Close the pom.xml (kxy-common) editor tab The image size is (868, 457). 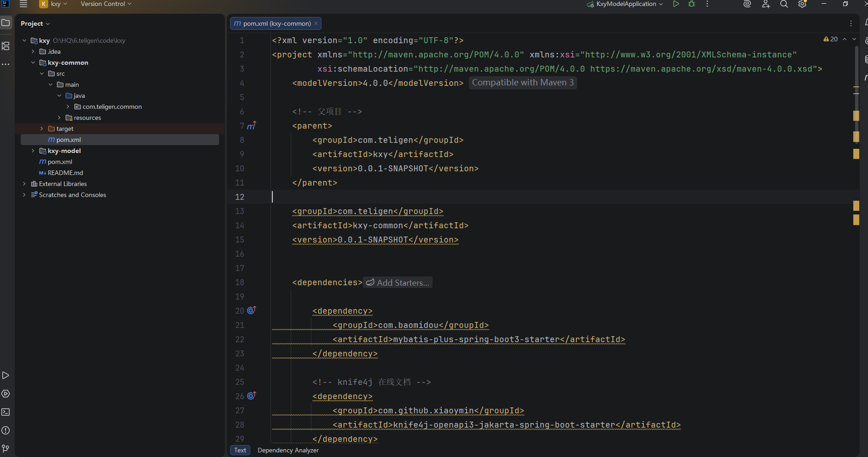316,23
